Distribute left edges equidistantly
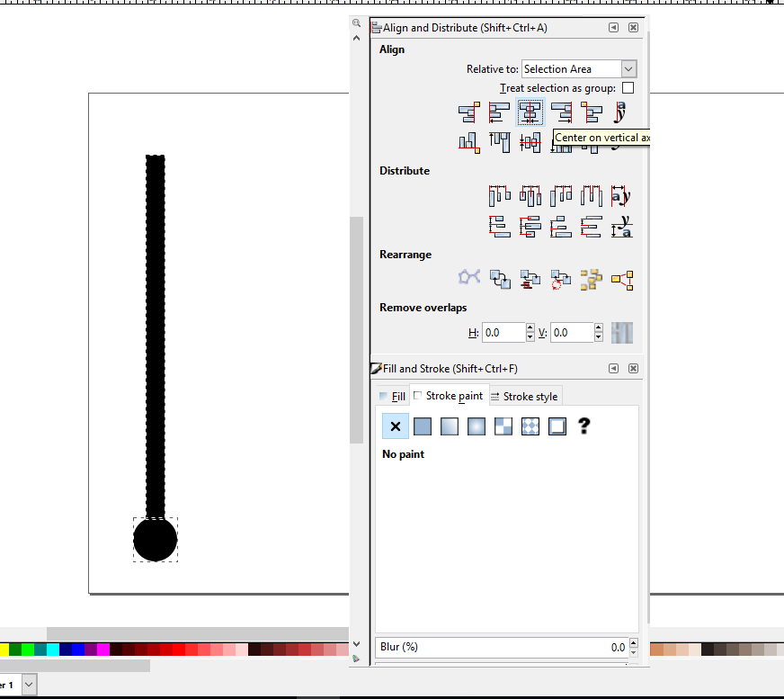The height and width of the screenshot is (699, 784). (500, 195)
